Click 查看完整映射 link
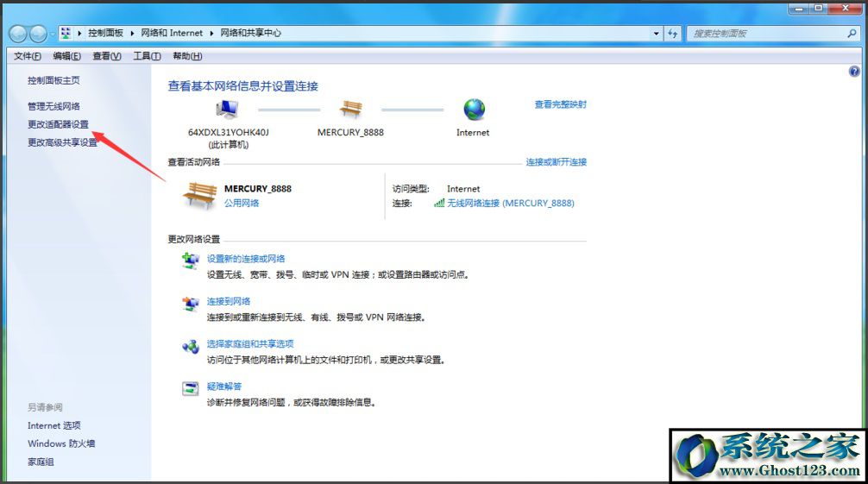The image size is (868, 484). pos(560,104)
